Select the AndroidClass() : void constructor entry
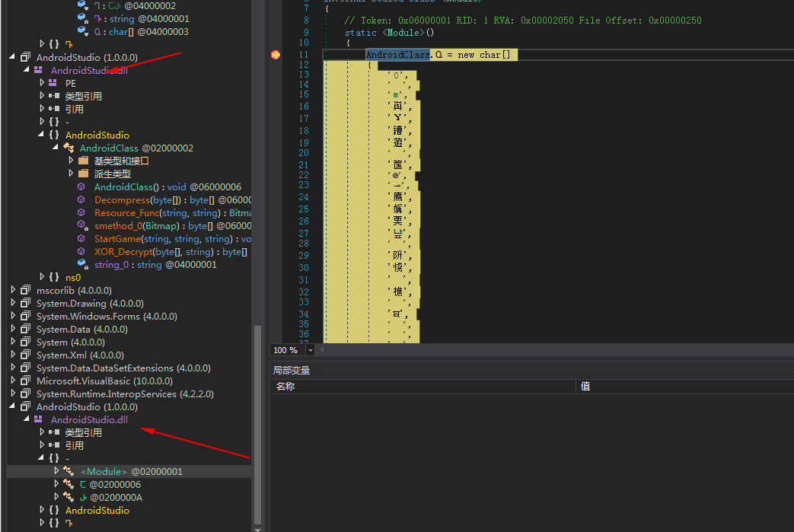 click(167, 186)
